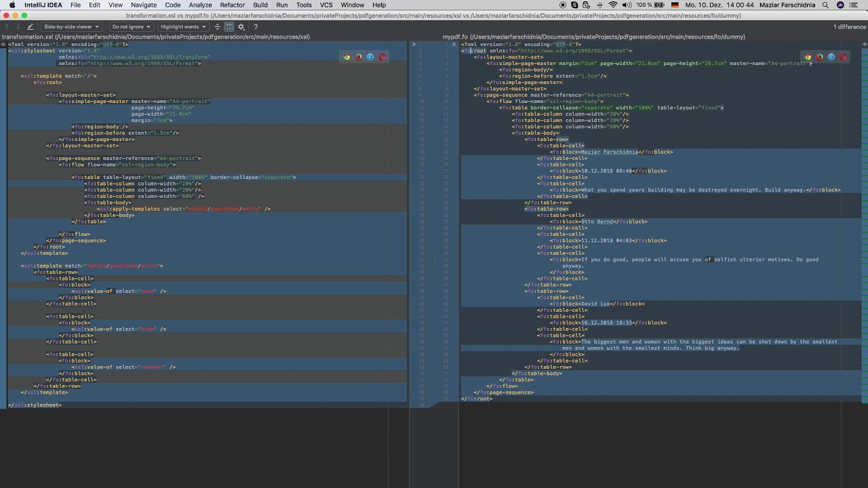Viewport: 868px width, 488px height.
Task: Open the Apple menu
Action: tap(12, 5)
